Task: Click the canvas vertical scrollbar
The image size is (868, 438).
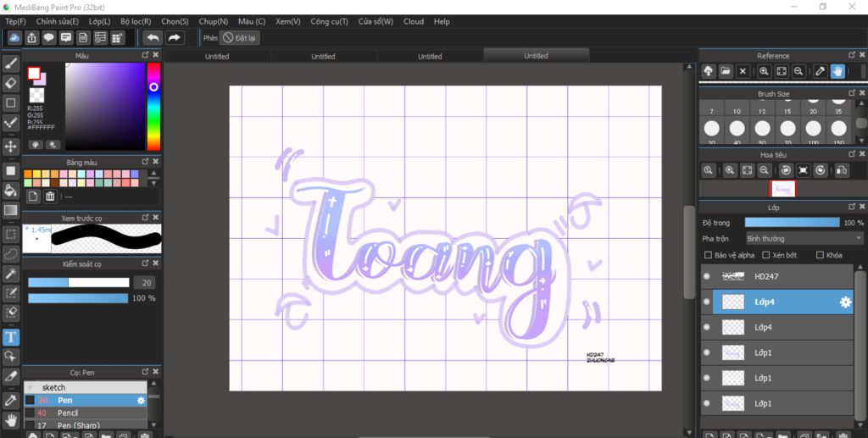Action: tap(689, 252)
